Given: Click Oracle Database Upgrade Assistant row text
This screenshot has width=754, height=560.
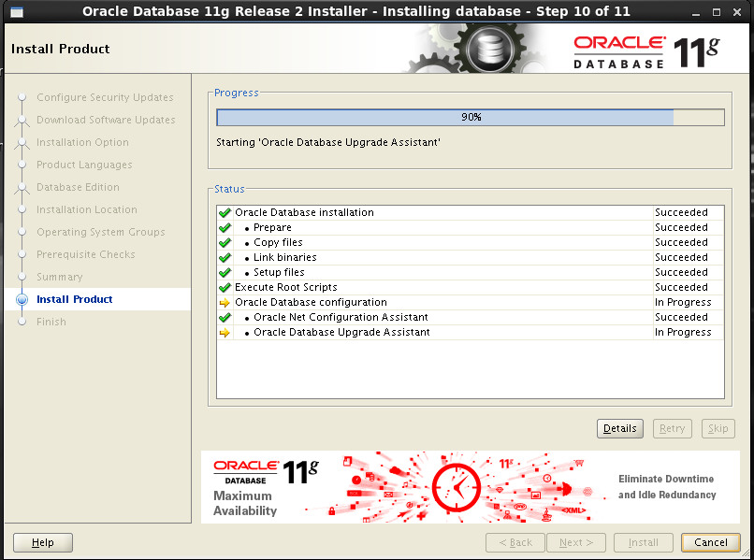Looking at the screenshot, I should tap(341, 332).
